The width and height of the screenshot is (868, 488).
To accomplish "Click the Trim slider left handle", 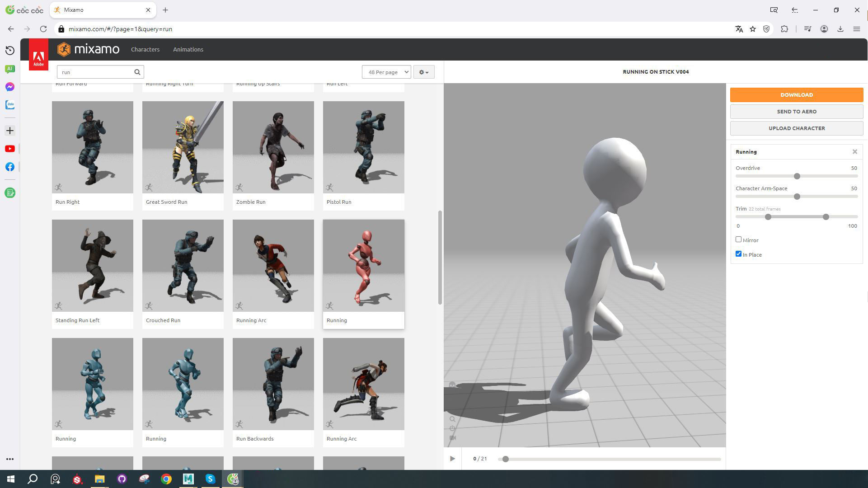I will [x=768, y=217].
